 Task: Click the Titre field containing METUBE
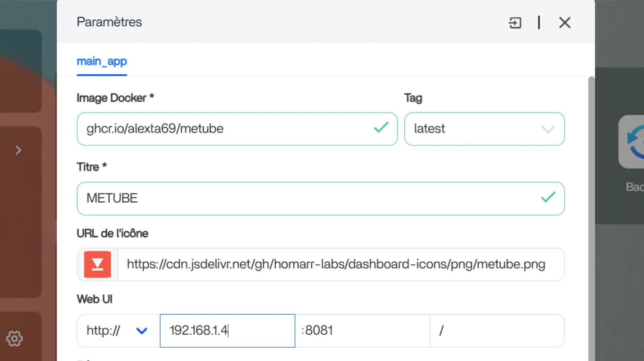pyautogui.click(x=306, y=198)
